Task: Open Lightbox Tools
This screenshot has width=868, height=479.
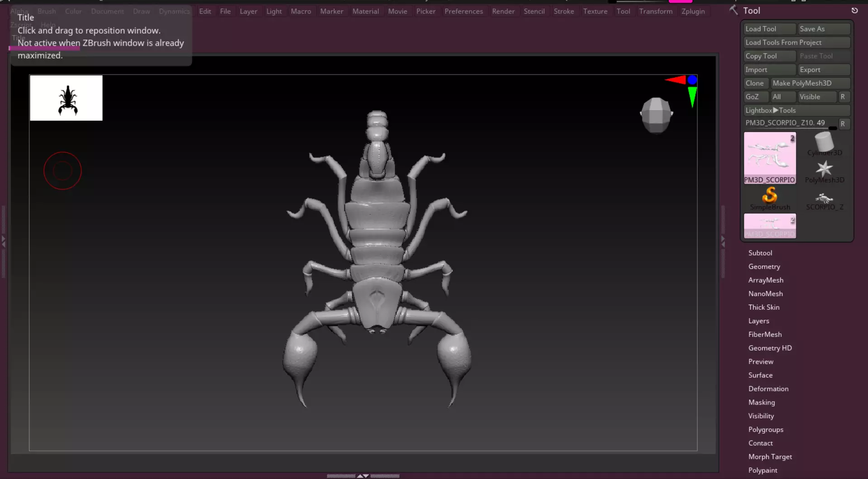Action: 797,110
